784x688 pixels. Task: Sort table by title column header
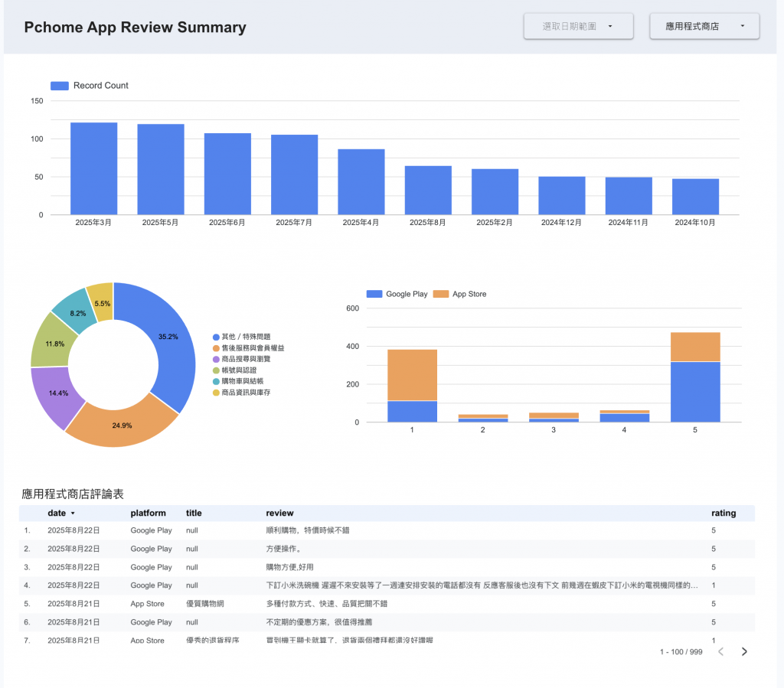point(194,513)
